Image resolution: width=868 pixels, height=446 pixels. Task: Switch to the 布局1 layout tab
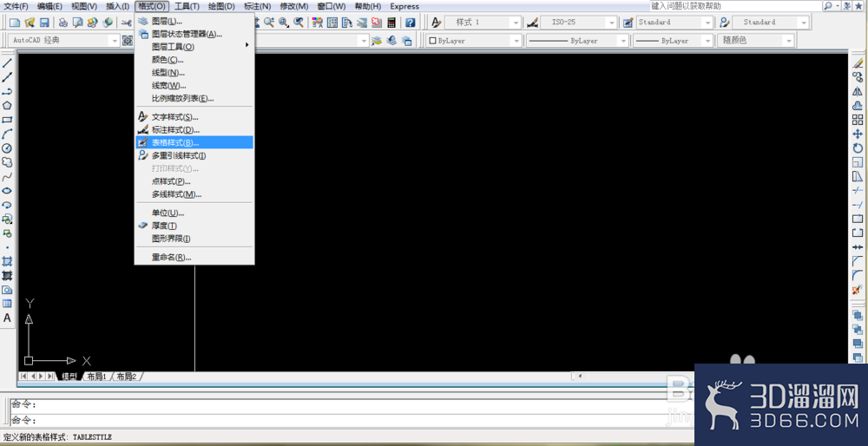97,377
